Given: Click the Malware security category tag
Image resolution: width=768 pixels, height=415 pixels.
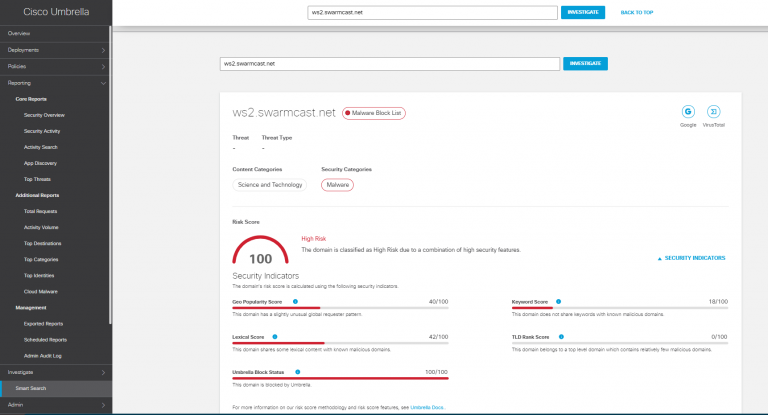Looking at the screenshot, I should 337,185.
